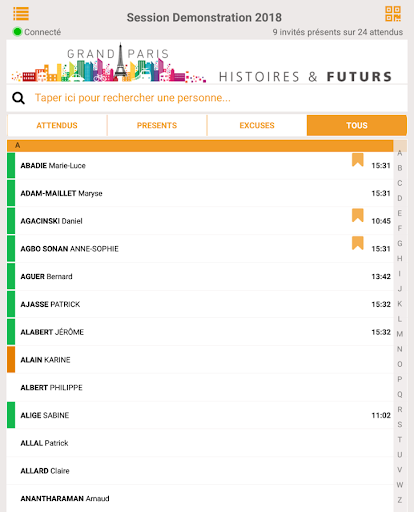The image size is (414, 512).
Task: Open the ALLARD Claire guest row
Action: coord(200,471)
